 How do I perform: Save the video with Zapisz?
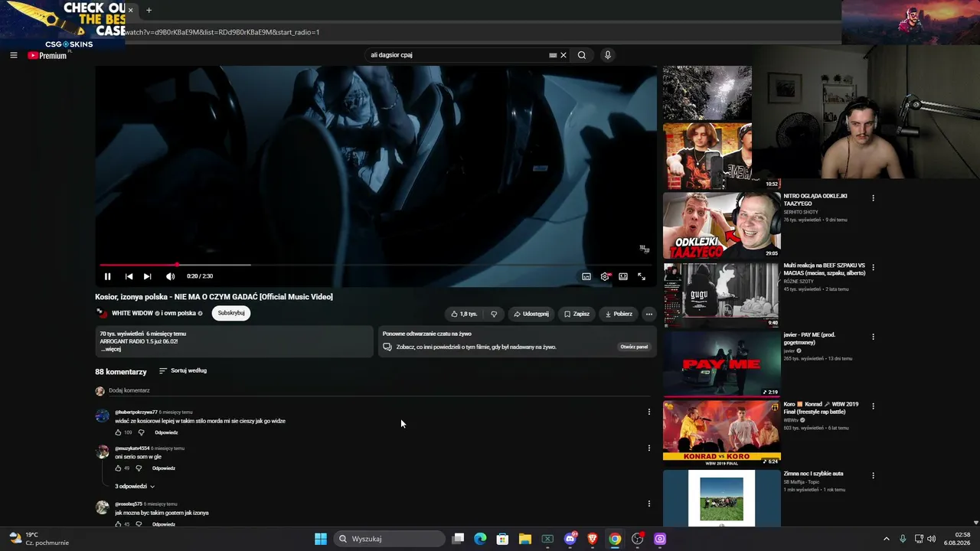click(x=577, y=314)
